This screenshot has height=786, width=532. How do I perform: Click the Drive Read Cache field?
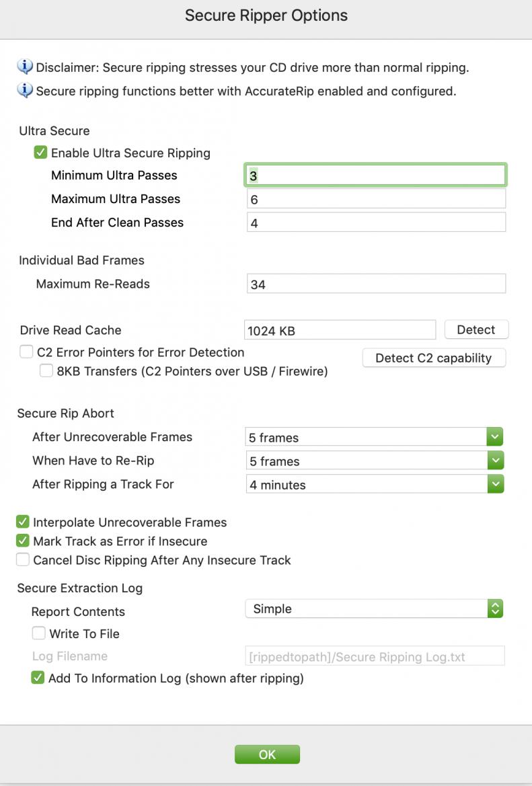pyautogui.click(x=340, y=330)
